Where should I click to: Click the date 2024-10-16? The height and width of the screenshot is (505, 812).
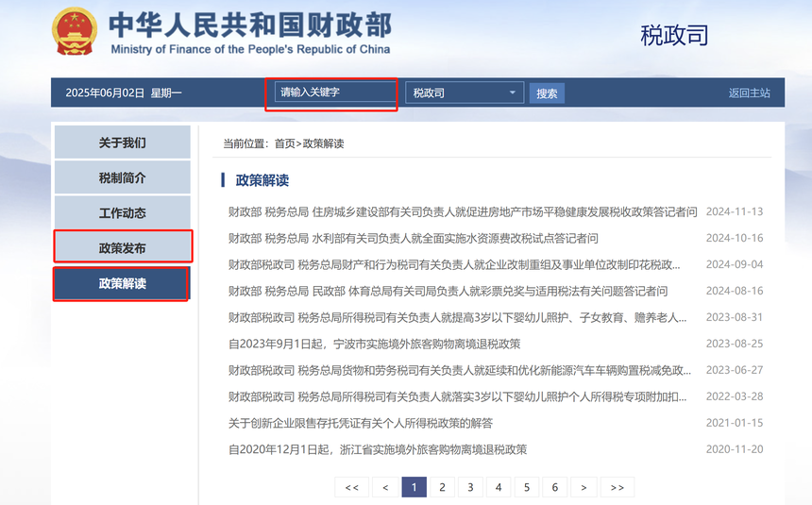[735, 238]
